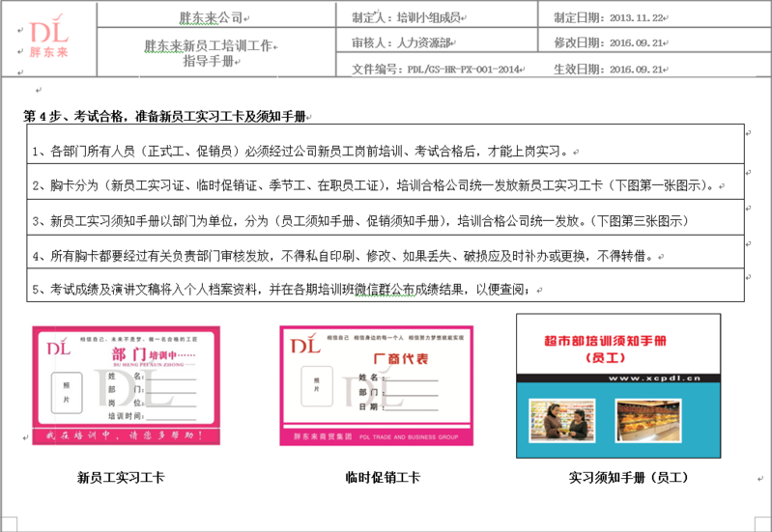This screenshot has height=532, width=772.
Task: Select the 超市部培训须知手册 cover image
Action: (x=618, y=386)
